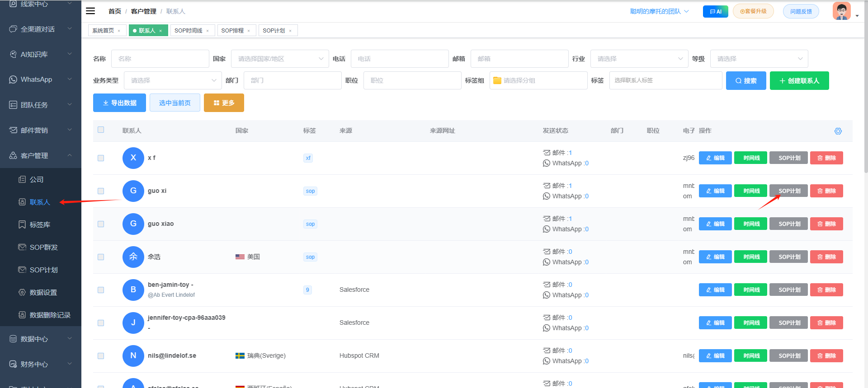
Task: Close the SOP时间线 tab
Action: (208, 31)
